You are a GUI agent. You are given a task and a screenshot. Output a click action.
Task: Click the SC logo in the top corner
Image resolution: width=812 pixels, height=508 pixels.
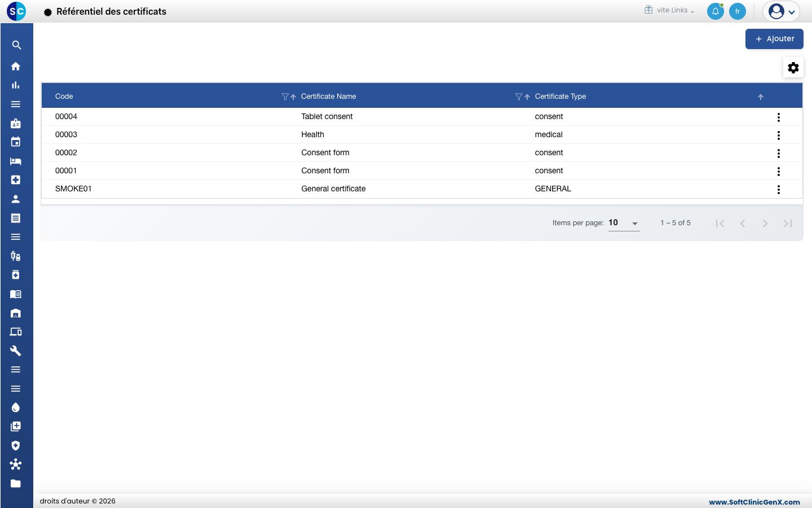(16, 11)
